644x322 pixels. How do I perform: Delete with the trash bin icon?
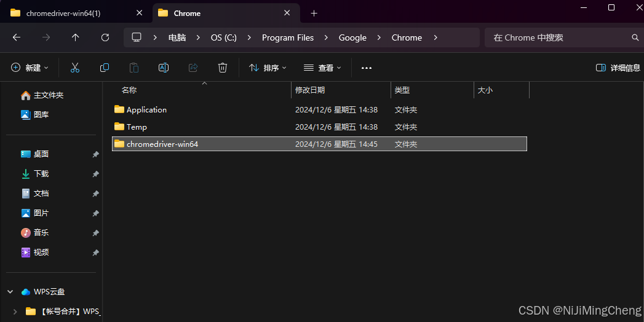tap(223, 68)
